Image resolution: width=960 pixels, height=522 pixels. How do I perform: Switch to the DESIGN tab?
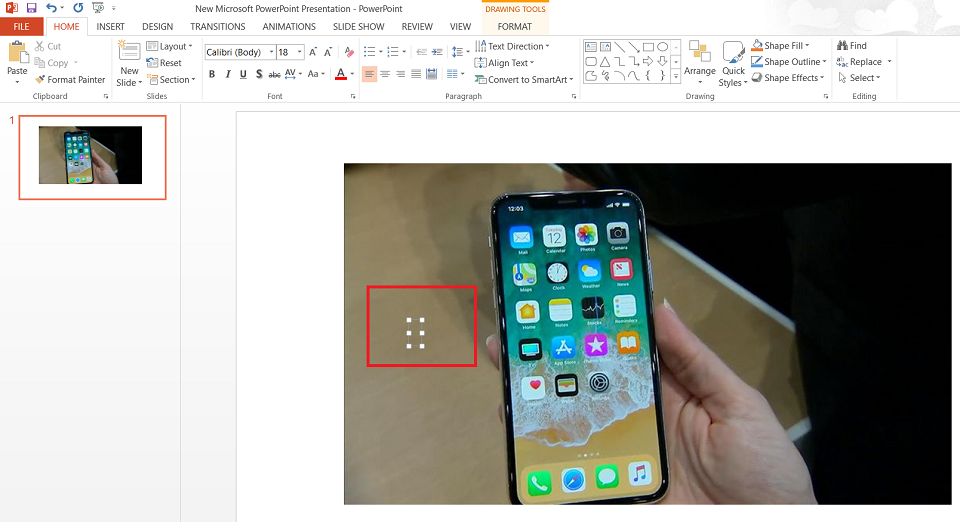tap(157, 26)
